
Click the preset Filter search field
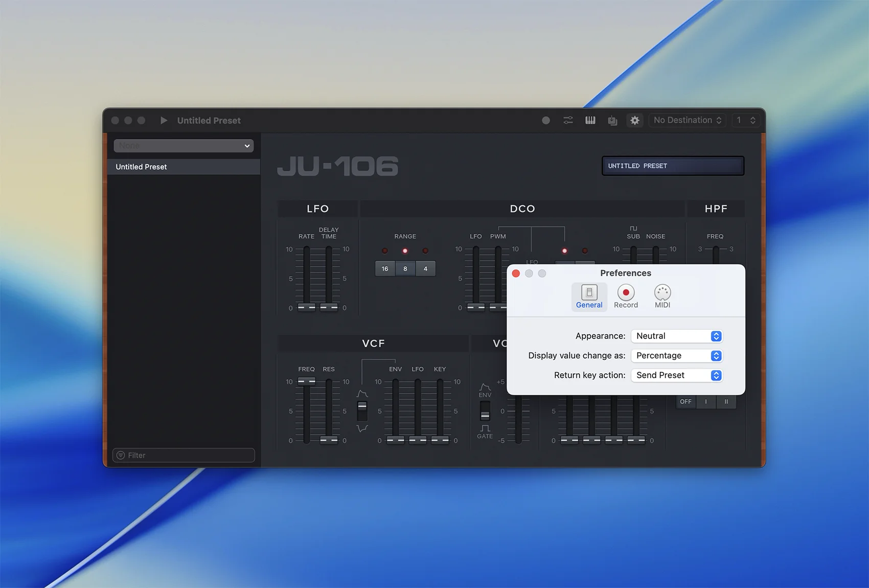click(184, 455)
